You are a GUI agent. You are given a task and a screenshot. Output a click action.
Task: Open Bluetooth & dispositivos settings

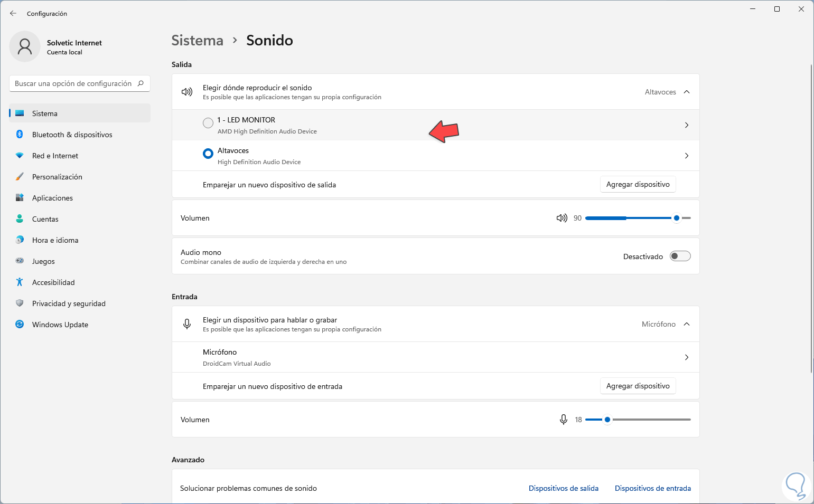pos(72,135)
